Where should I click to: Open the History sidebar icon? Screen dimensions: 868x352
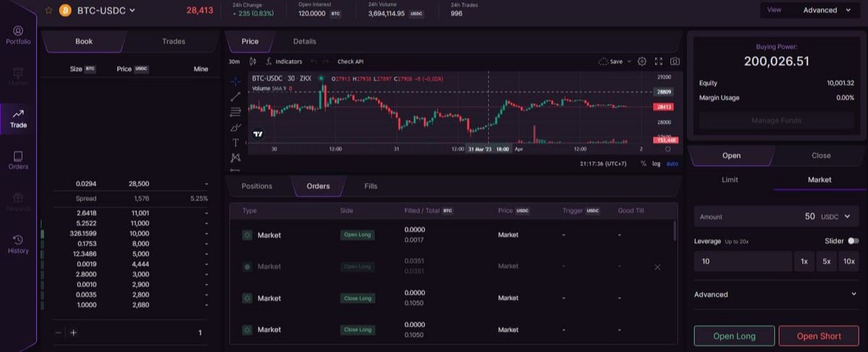(x=18, y=244)
